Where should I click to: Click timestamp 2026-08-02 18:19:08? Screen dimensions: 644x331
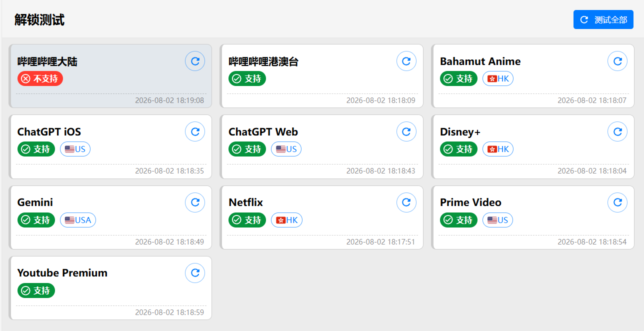tap(169, 100)
